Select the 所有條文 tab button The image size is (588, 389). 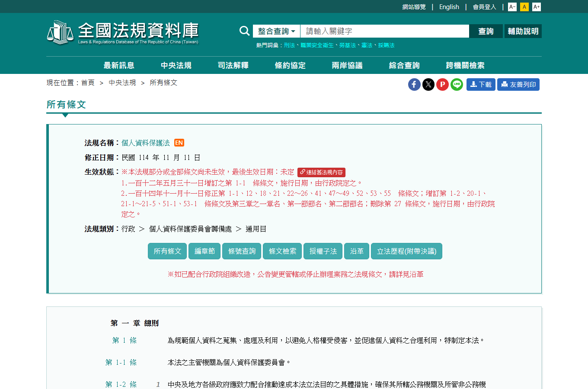(167, 251)
